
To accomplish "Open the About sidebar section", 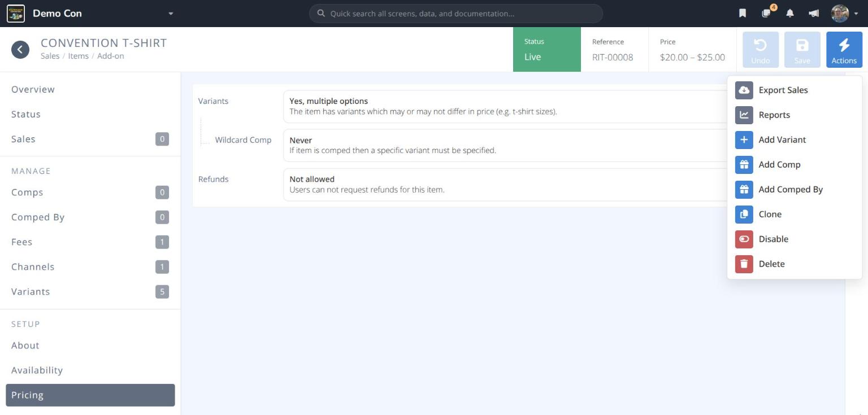I will 90,346.
